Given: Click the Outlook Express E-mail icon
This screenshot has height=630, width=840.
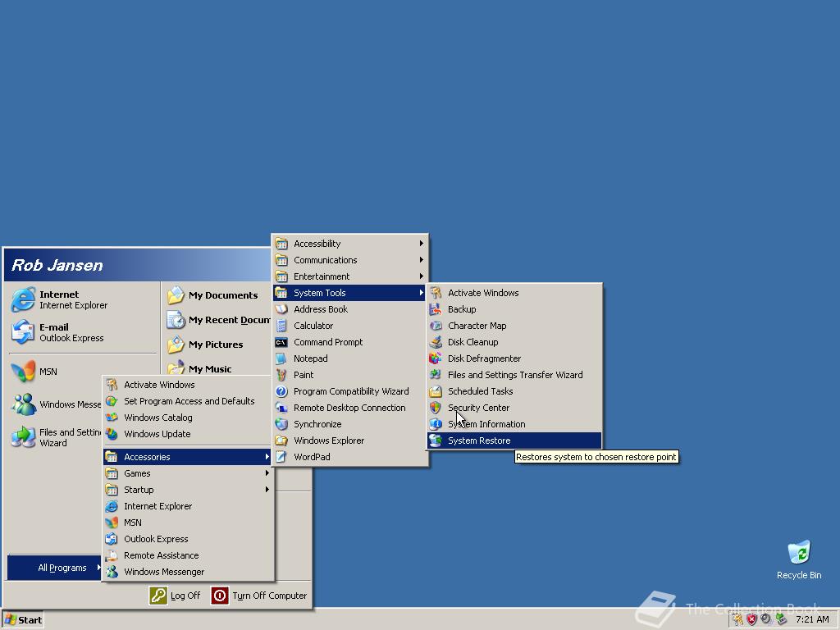Looking at the screenshot, I should coord(23,332).
